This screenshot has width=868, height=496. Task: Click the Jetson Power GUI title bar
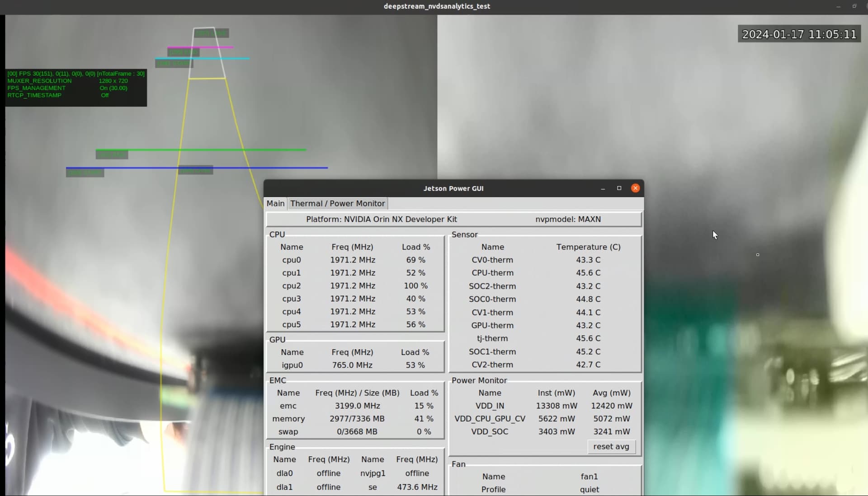tap(453, 188)
